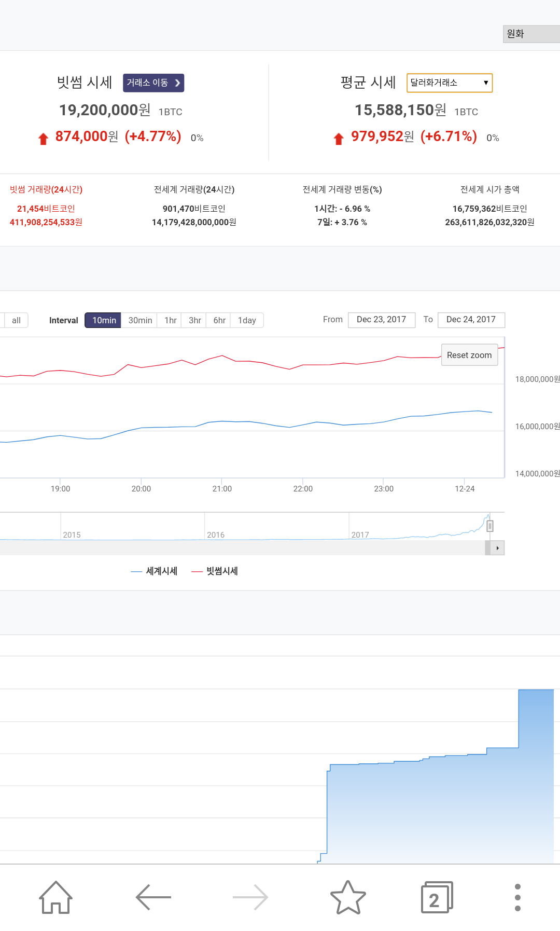Image resolution: width=560 pixels, height=931 pixels.
Task: Tap the browser home icon
Action: 56,897
